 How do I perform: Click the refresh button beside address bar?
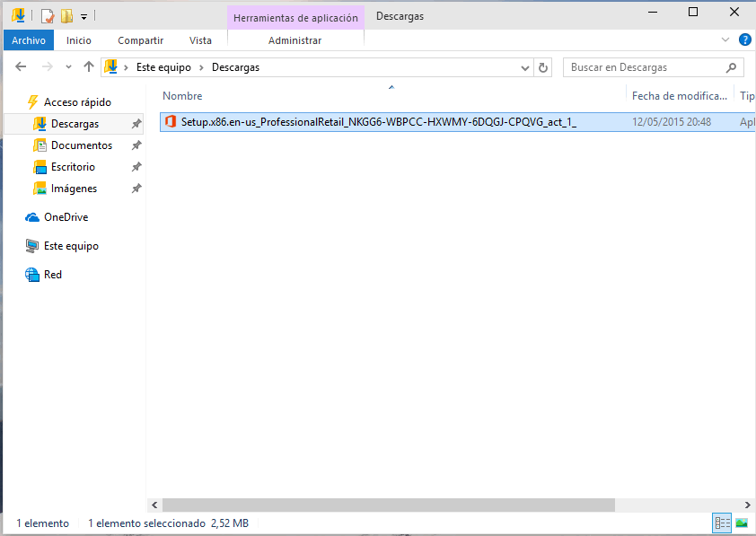click(543, 67)
